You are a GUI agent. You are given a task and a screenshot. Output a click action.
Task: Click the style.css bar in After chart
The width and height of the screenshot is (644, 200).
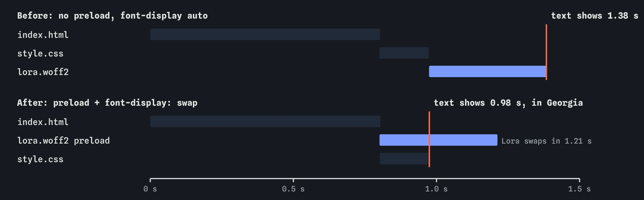click(x=404, y=159)
